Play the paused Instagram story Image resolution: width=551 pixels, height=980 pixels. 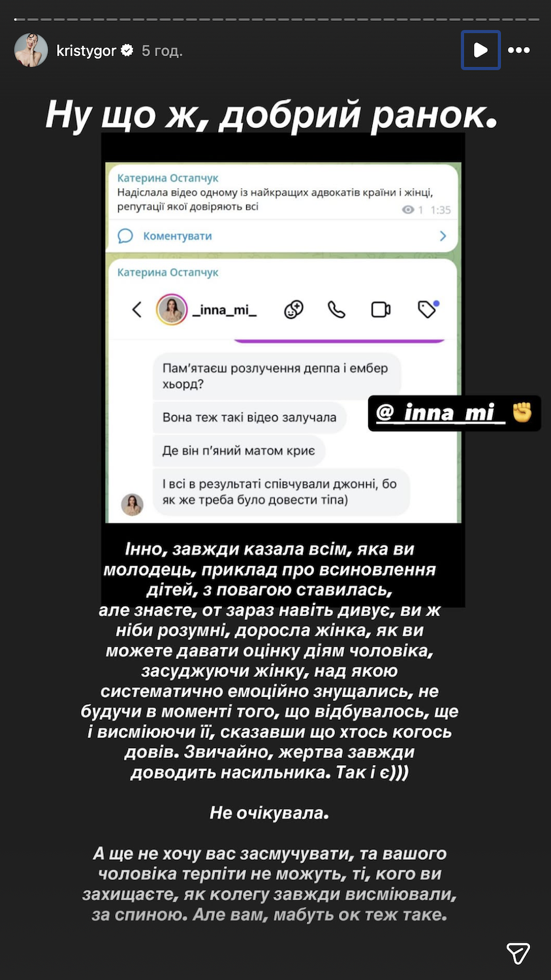(x=480, y=50)
